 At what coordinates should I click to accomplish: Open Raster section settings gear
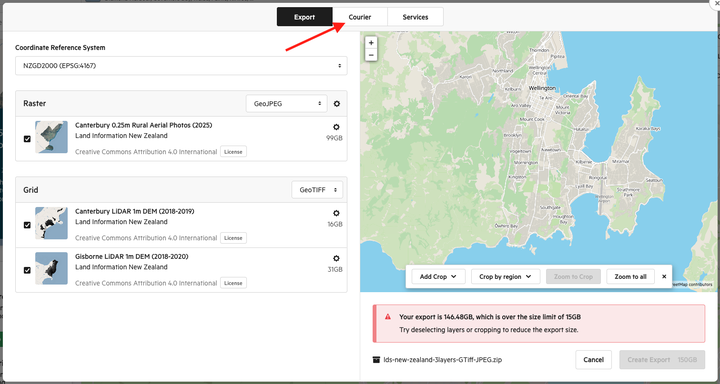[x=337, y=104]
